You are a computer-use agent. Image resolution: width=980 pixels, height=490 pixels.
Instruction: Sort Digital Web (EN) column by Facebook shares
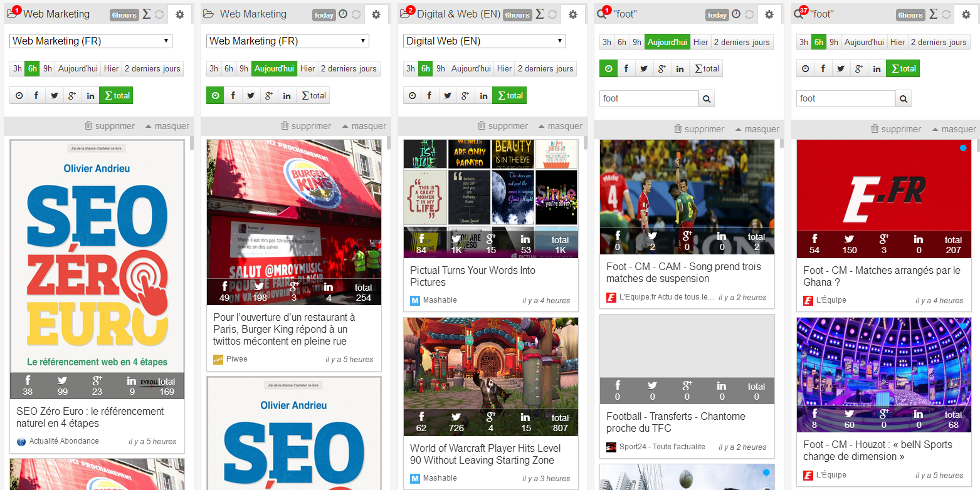pyautogui.click(x=429, y=95)
